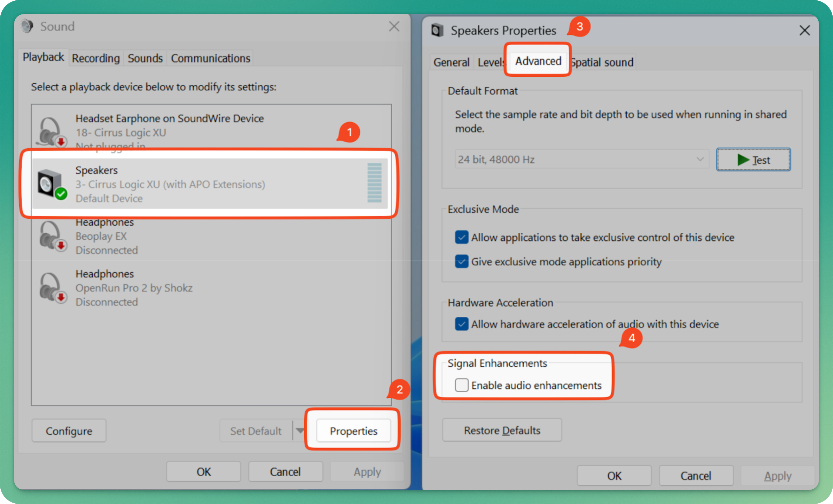Click the Configure button
This screenshot has height=504, width=833.
click(x=69, y=431)
